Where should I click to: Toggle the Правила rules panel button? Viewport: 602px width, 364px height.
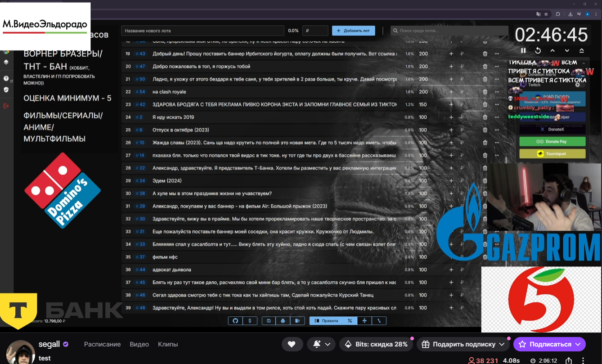point(326,321)
